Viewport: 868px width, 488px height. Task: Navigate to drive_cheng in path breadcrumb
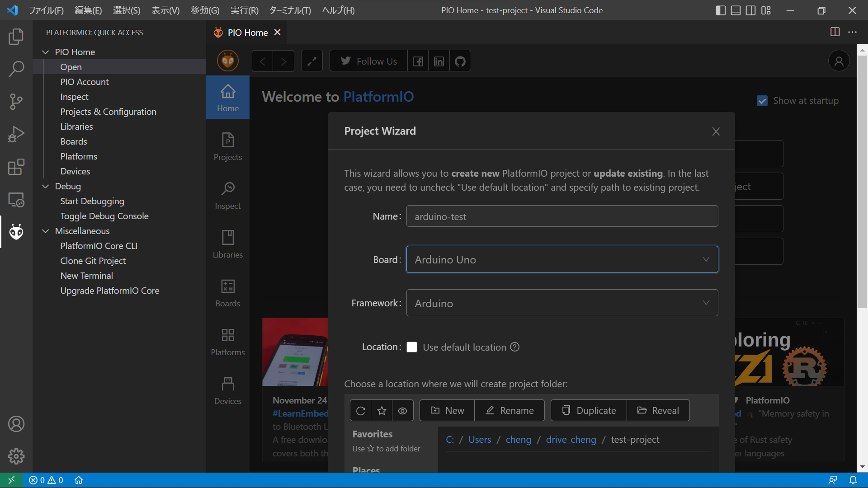pyautogui.click(x=571, y=439)
